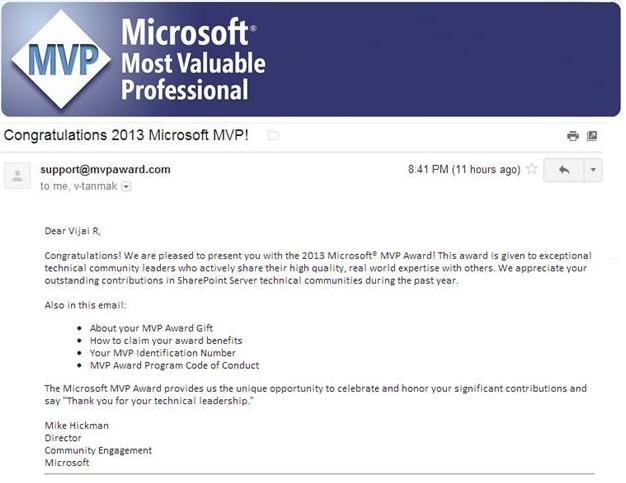Print the email with the printer icon

pos(573,136)
